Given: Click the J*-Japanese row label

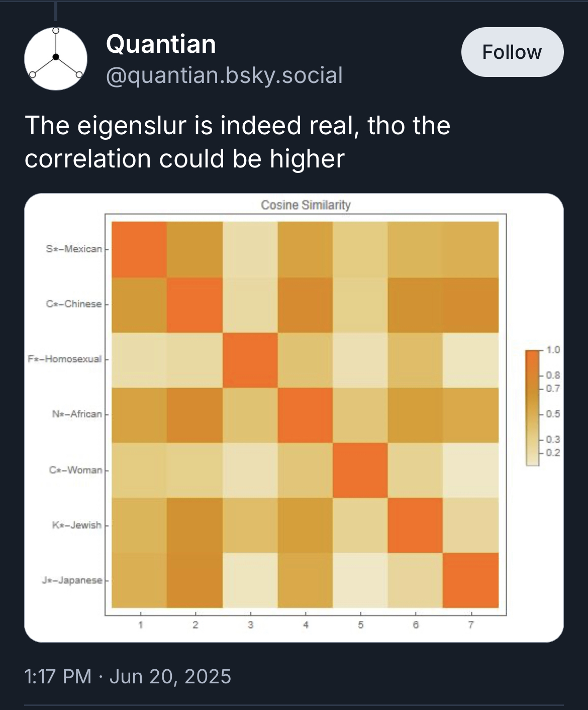Looking at the screenshot, I should click(72, 580).
